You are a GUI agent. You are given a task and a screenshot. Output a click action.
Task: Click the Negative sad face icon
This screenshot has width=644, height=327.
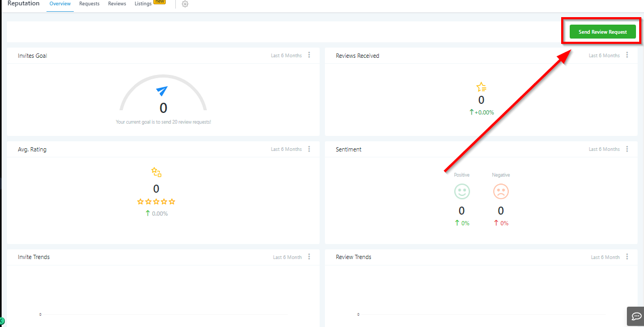pos(501,192)
